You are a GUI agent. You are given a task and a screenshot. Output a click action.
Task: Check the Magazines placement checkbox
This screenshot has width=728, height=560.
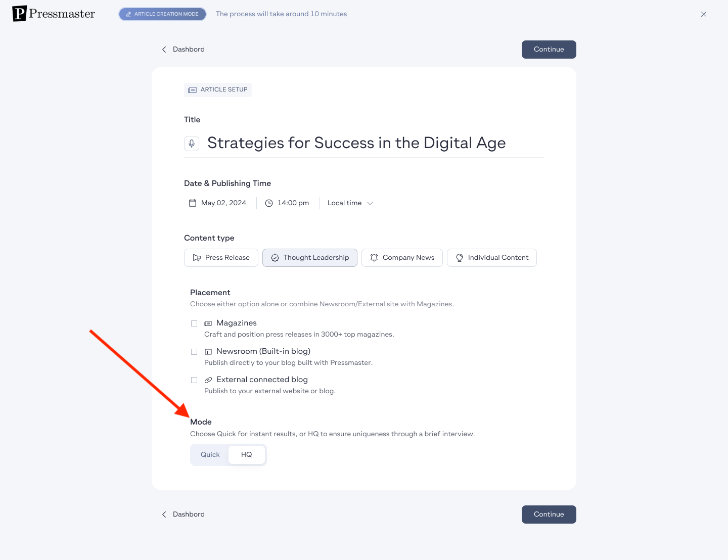point(194,323)
